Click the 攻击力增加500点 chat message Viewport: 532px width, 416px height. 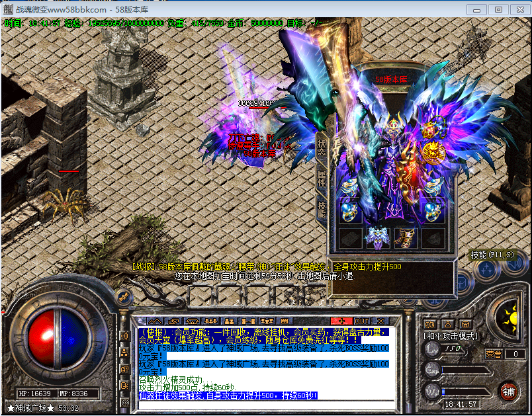[187, 387]
